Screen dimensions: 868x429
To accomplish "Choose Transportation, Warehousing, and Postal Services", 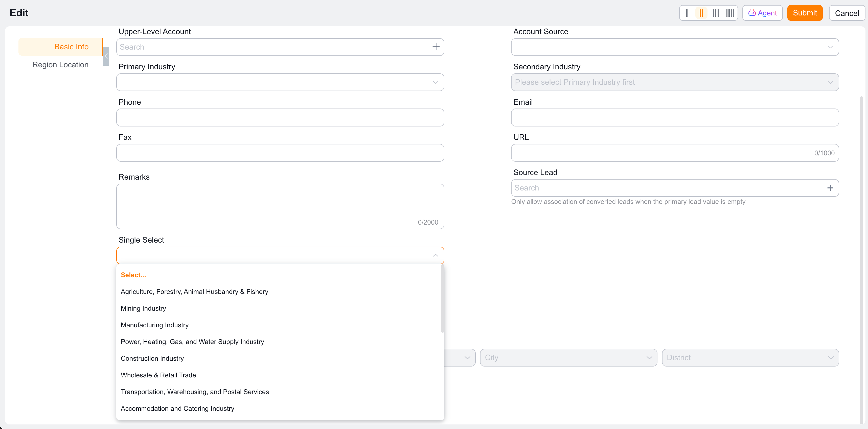I will [278, 392].
